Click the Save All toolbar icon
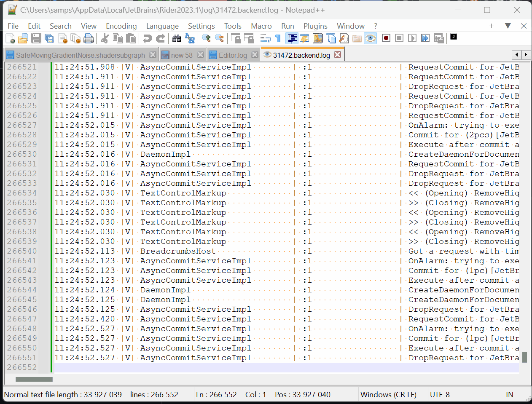The height and width of the screenshot is (404, 532). pos(49,38)
